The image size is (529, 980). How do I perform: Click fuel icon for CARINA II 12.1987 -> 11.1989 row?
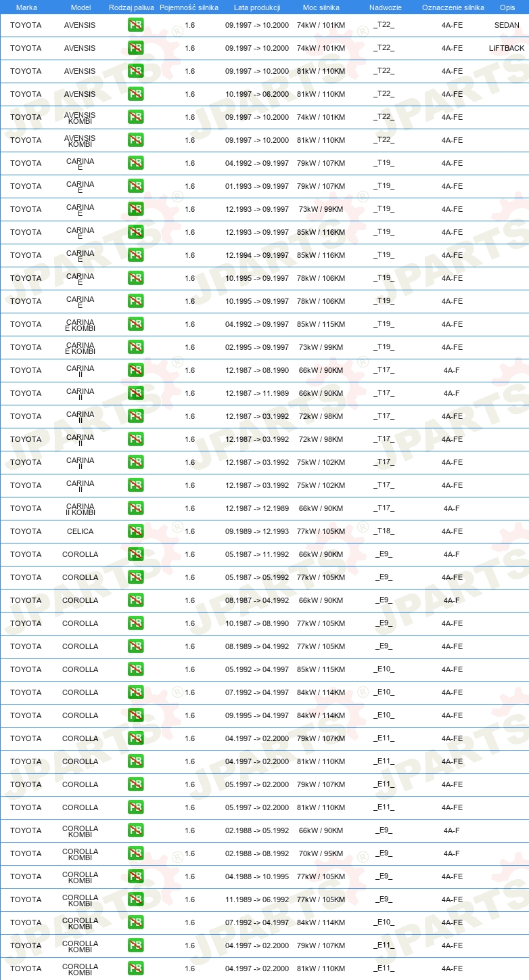(x=135, y=393)
